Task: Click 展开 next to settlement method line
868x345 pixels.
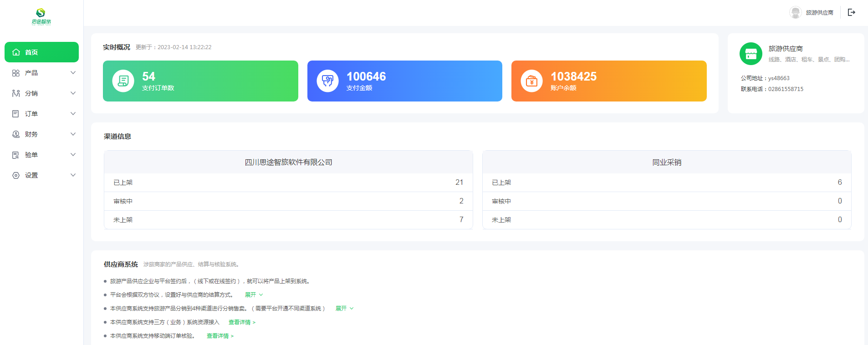Action: point(254,295)
